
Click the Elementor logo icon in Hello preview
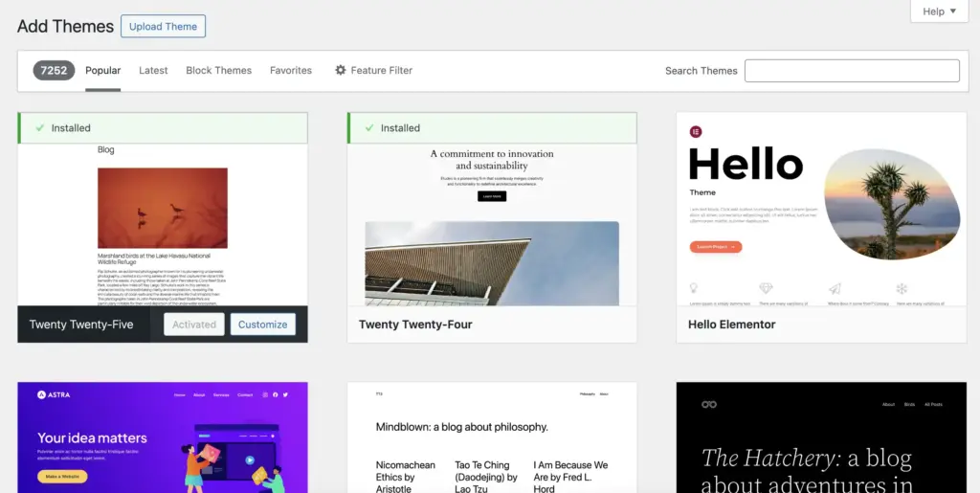click(696, 132)
